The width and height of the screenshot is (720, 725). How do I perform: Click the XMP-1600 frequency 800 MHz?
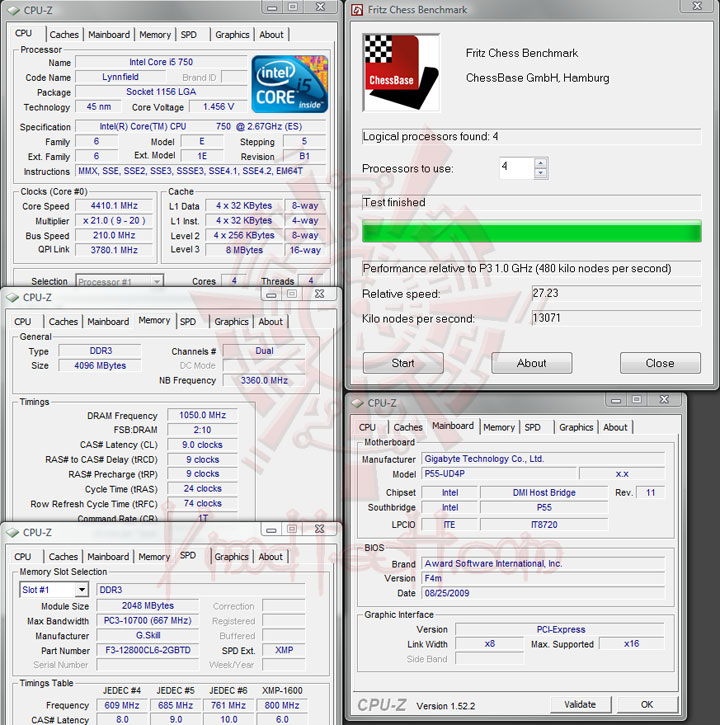click(x=282, y=705)
